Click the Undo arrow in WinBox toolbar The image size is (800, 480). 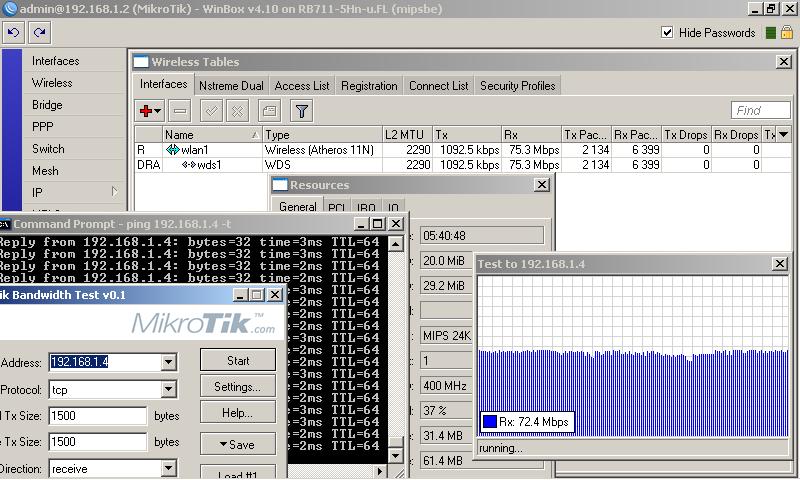(x=14, y=33)
